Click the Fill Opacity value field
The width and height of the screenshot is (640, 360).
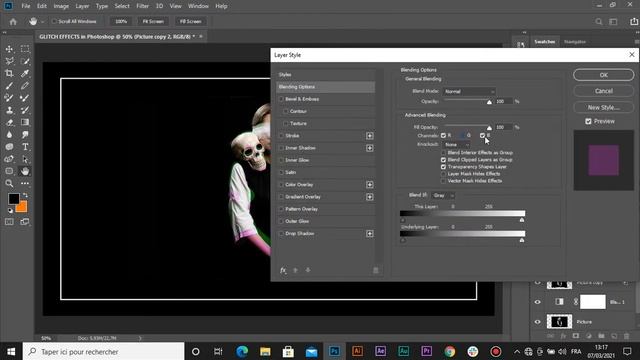pyautogui.click(x=503, y=127)
